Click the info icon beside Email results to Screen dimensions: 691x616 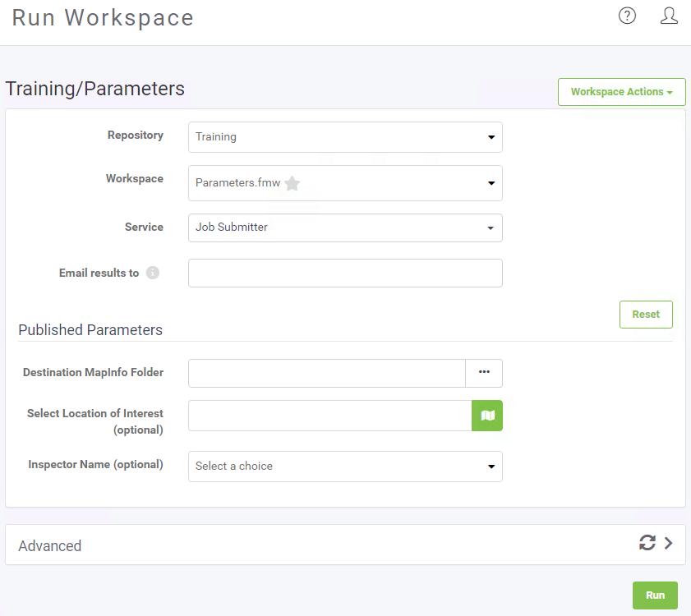(x=153, y=273)
